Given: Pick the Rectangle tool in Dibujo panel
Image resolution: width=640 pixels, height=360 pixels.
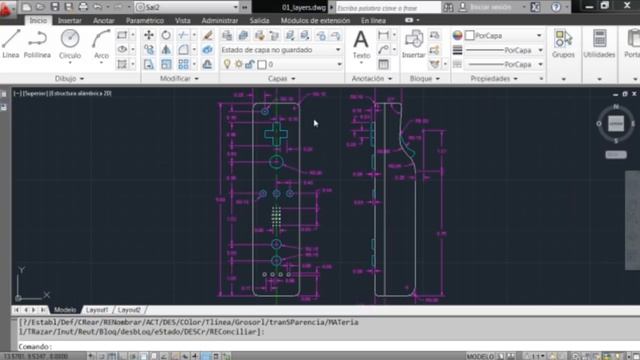Looking at the screenshot, I should click(122, 35).
